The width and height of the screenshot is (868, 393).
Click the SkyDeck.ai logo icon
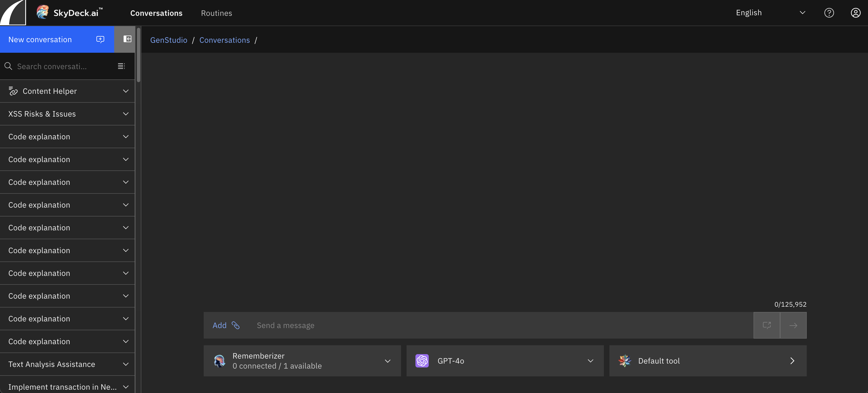click(x=43, y=12)
